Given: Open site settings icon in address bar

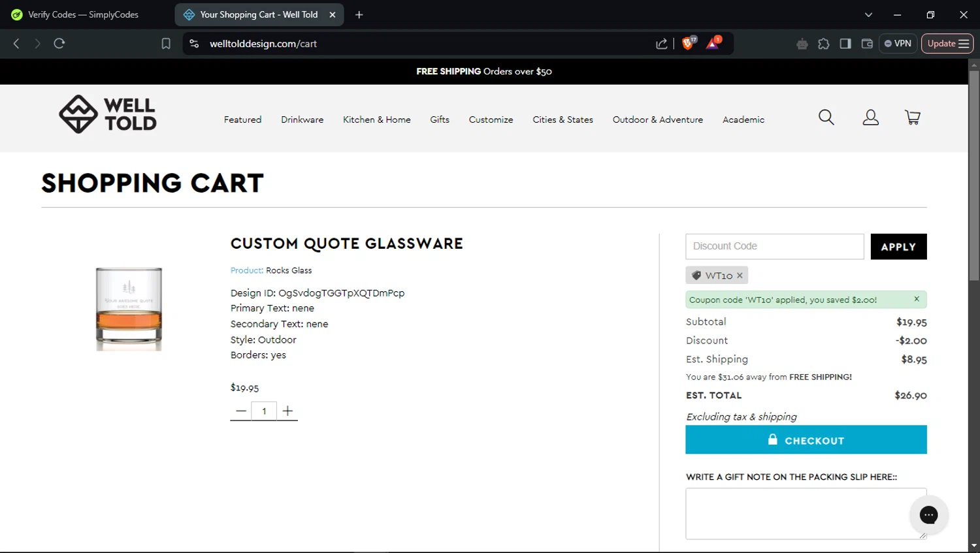Looking at the screenshot, I should coord(194,44).
